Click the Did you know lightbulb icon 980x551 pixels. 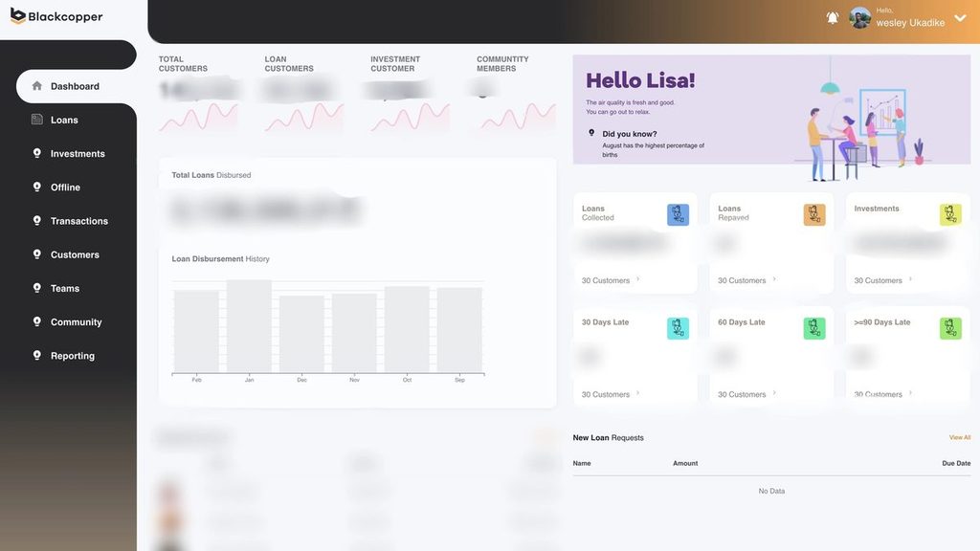point(591,133)
